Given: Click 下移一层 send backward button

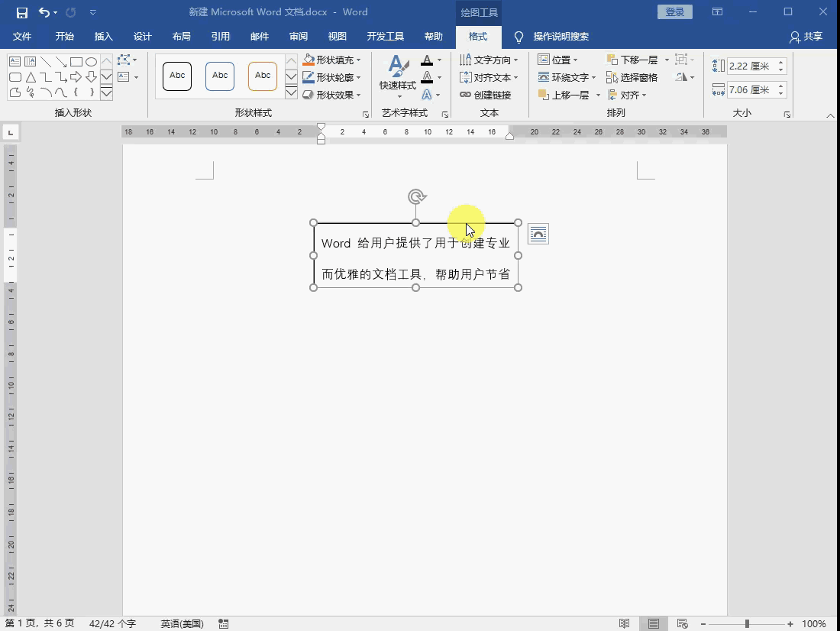Looking at the screenshot, I should point(632,60).
